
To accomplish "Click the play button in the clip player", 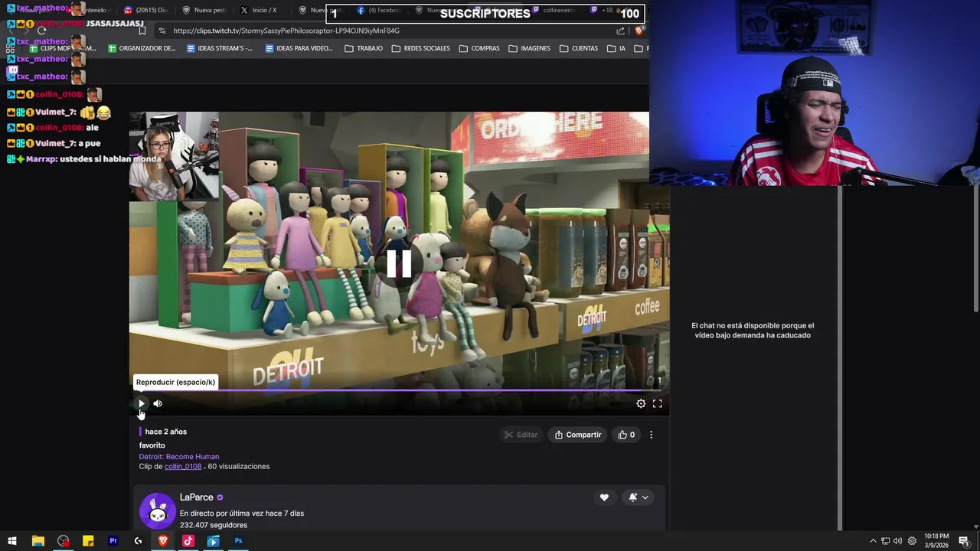I will (x=141, y=403).
